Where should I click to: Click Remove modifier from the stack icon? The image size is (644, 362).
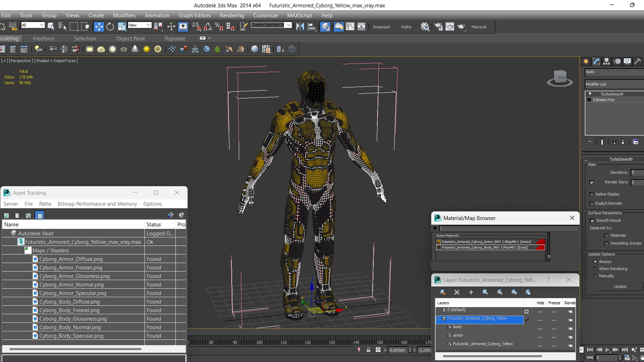(623, 142)
